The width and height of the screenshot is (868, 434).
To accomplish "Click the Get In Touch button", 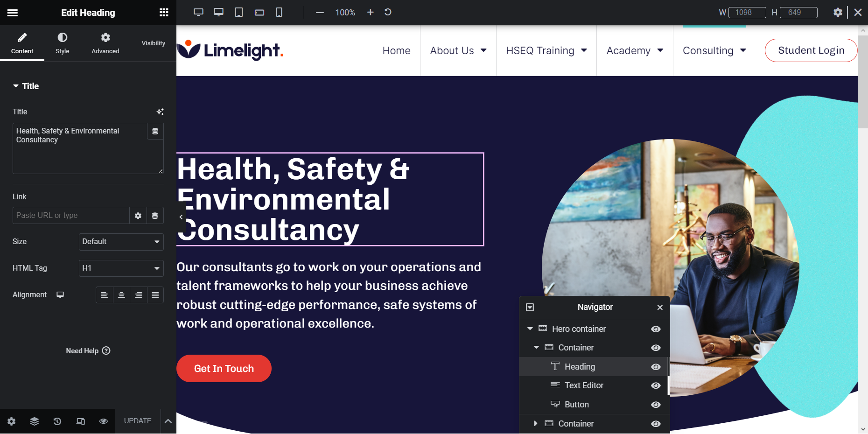I will coord(224,369).
